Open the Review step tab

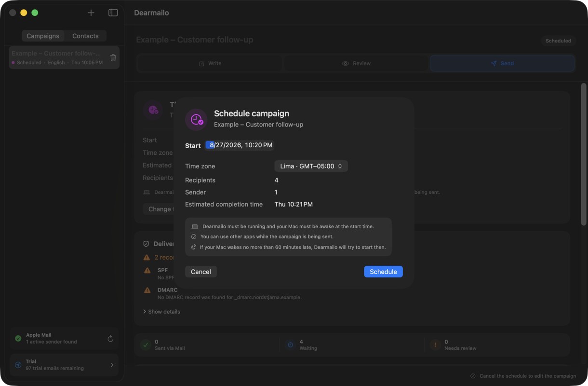tap(356, 63)
